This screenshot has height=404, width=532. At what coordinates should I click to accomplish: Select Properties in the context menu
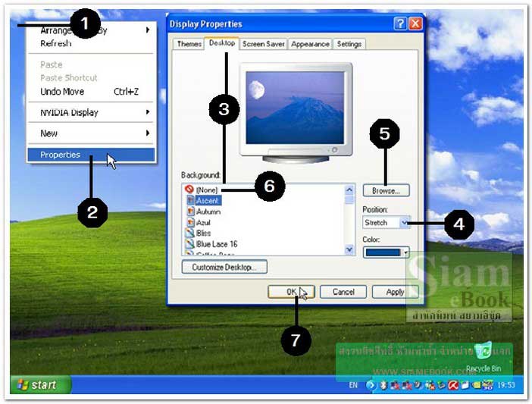click(91, 155)
